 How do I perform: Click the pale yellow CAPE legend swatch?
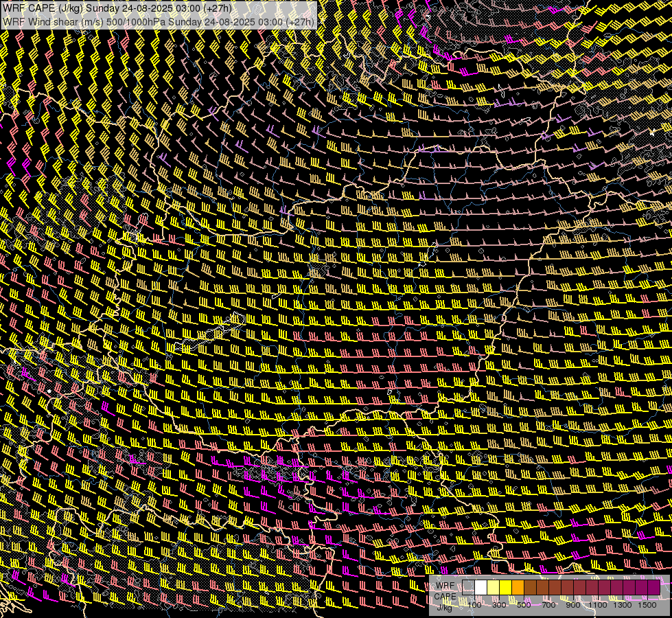point(494,588)
